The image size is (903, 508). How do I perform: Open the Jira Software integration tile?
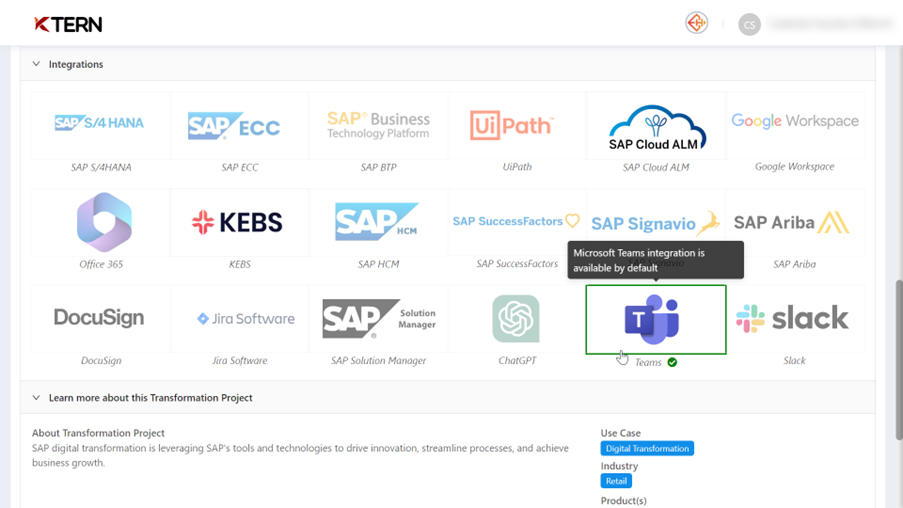(x=240, y=319)
